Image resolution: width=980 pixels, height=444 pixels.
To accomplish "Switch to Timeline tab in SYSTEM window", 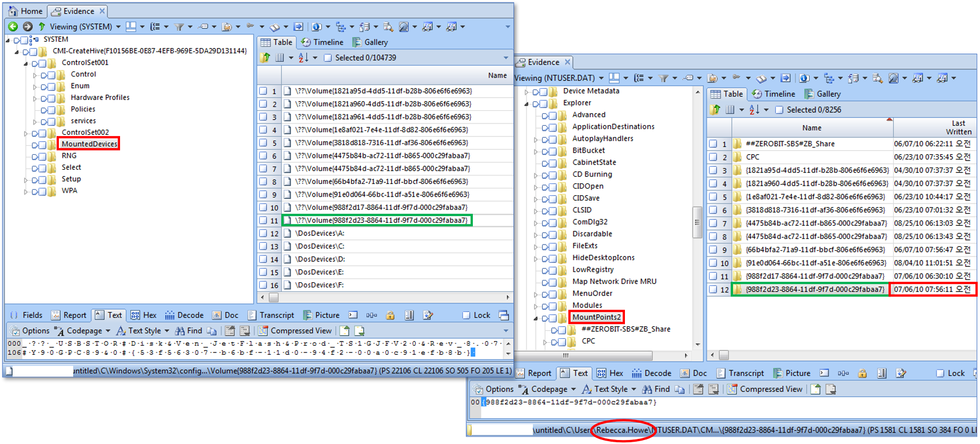I will [322, 42].
